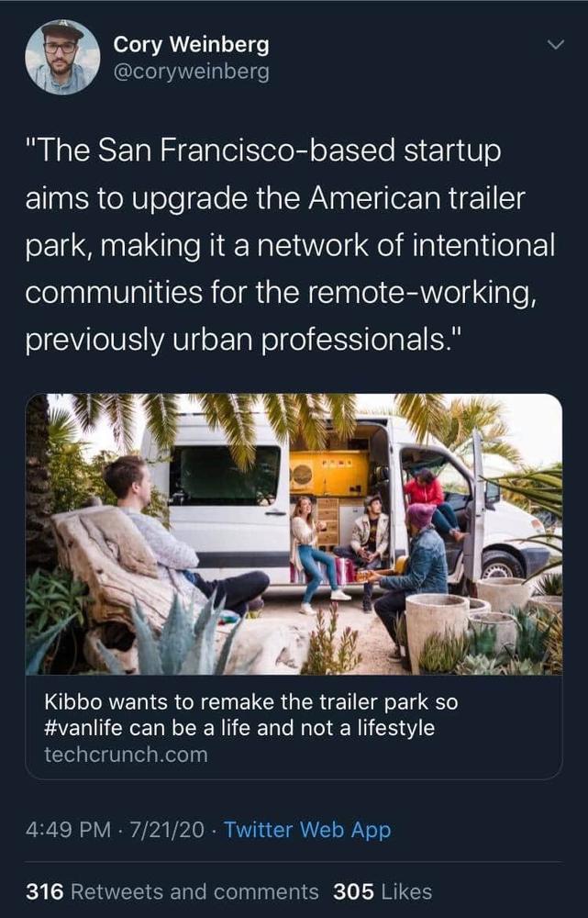View the 305 Likes list
588x918 pixels.
click(x=383, y=891)
